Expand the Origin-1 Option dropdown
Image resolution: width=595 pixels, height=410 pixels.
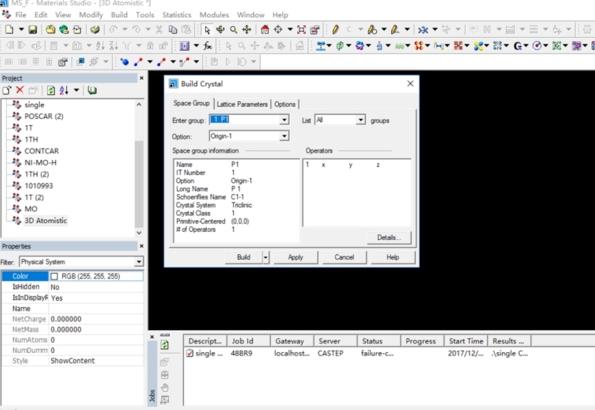(x=284, y=136)
